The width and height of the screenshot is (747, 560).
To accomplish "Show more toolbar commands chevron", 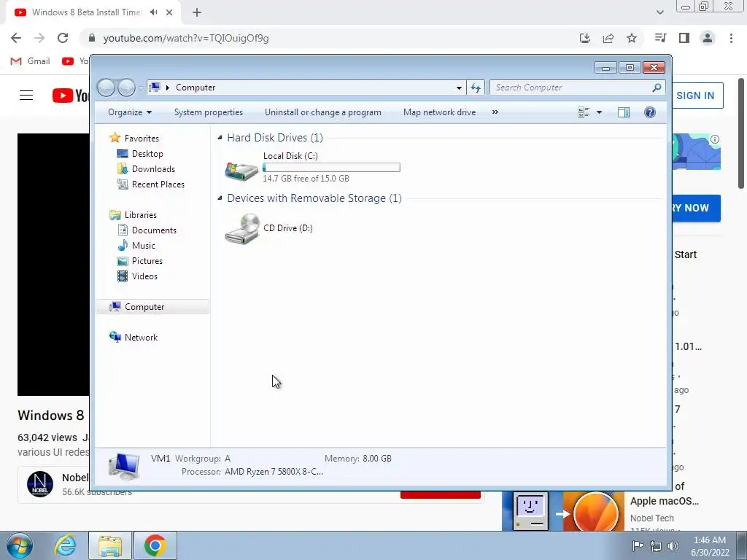I will 495,112.
